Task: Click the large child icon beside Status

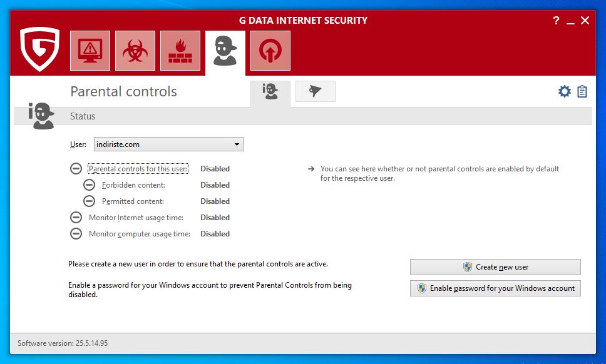Action: 41,116
